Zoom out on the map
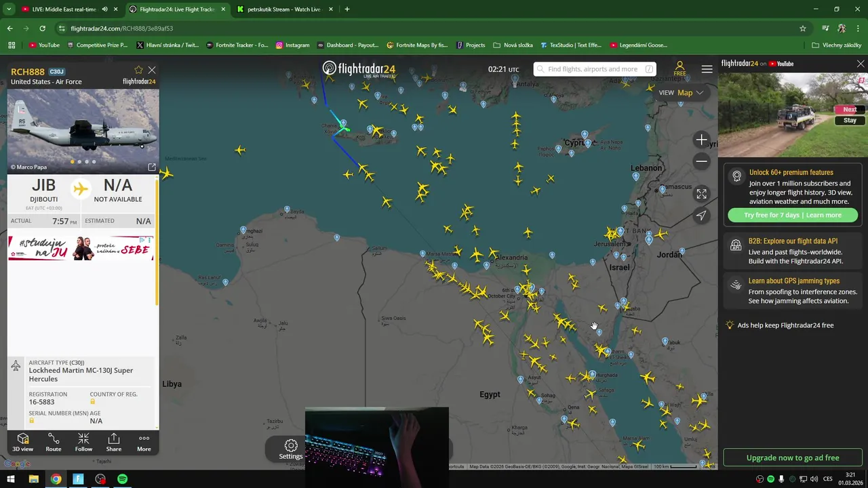 point(701,161)
